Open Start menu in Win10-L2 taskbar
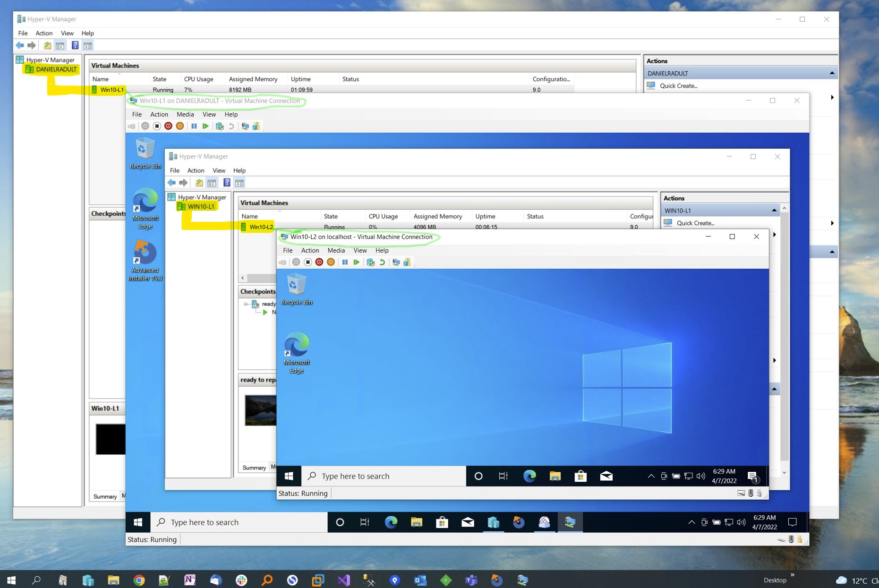 coord(289,476)
